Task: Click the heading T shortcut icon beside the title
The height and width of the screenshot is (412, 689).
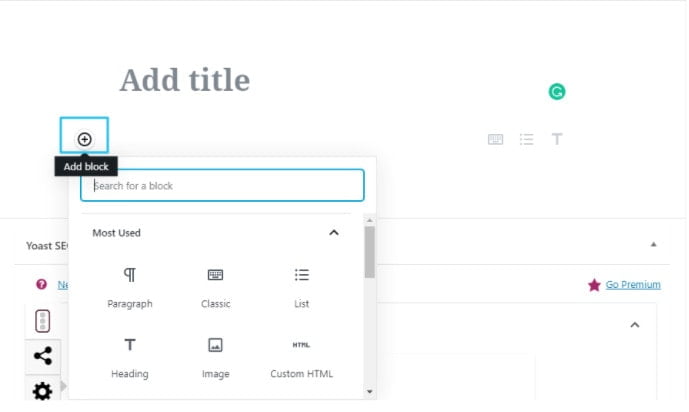Action: pyautogui.click(x=557, y=139)
